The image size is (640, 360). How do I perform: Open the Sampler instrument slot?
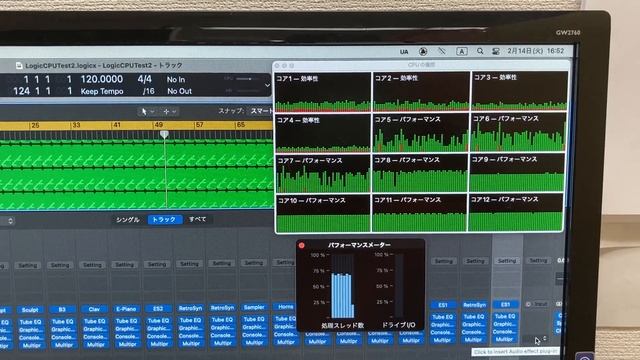(x=254, y=307)
